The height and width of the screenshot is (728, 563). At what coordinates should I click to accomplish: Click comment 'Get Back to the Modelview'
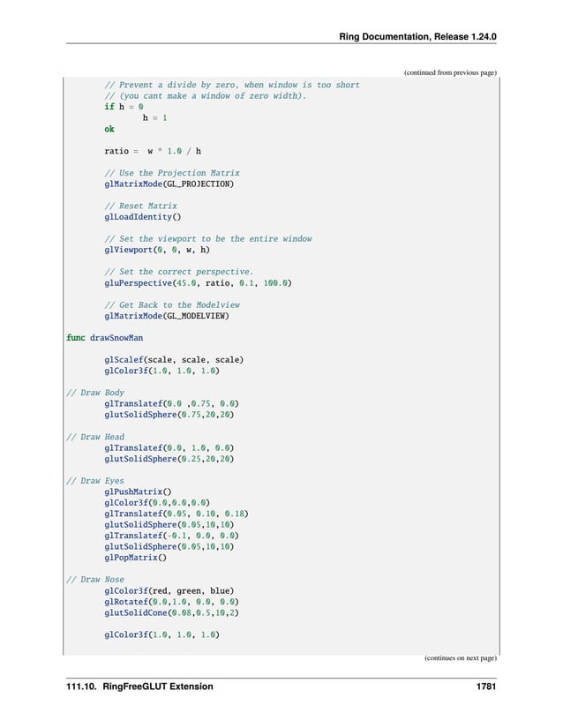pos(172,305)
